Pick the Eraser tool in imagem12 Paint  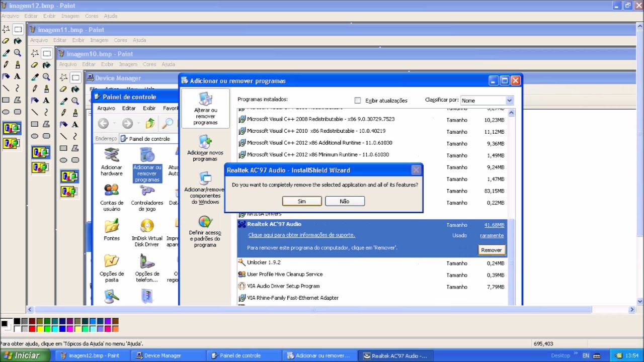coord(6,41)
